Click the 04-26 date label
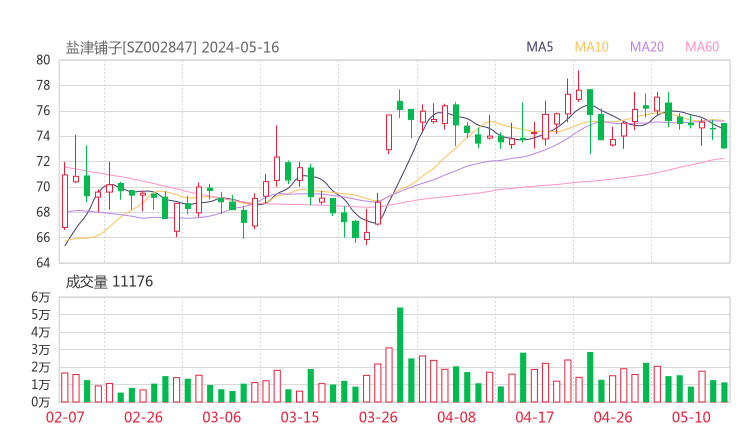Image resolution: width=740 pixels, height=440 pixels. pyautogui.click(x=613, y=417)
